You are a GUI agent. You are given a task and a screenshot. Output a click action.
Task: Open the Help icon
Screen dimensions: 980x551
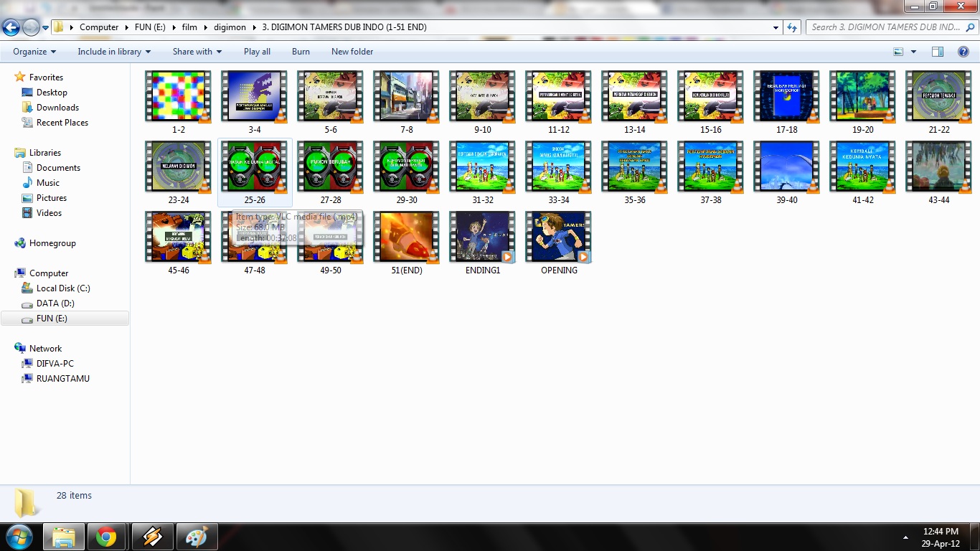pyautogui.click(x=963, y=52)
